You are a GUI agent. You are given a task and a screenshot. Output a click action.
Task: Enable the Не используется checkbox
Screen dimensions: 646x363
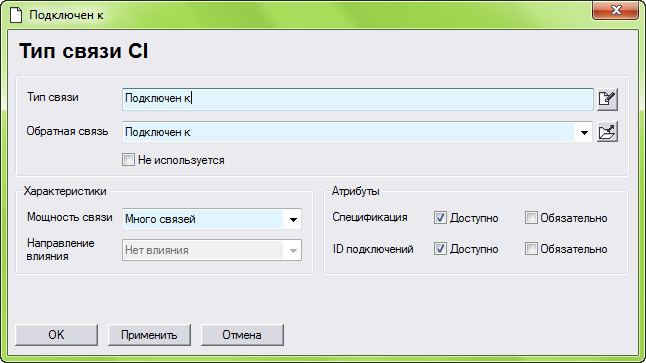tap(128, 160)
